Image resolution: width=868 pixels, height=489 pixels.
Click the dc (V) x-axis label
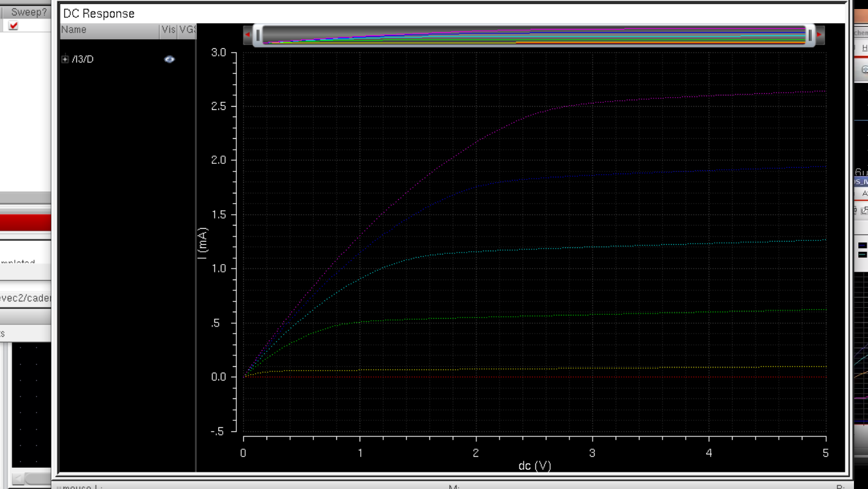(534, 465)
